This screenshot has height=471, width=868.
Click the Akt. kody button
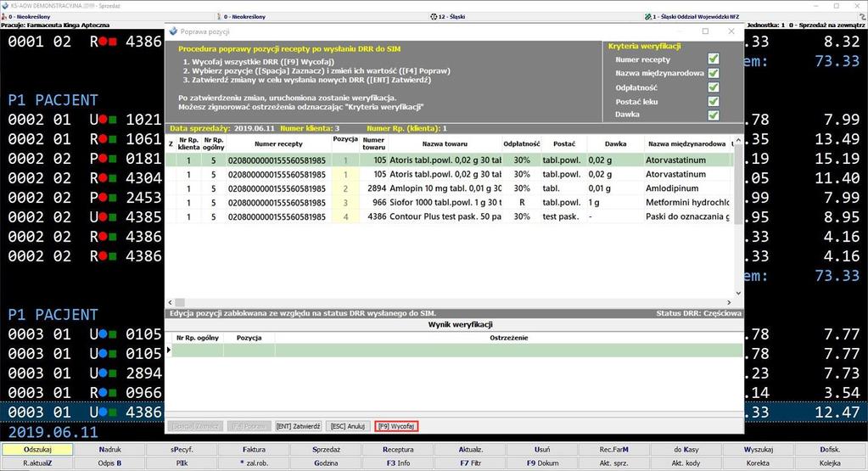(x=686, y=463)
